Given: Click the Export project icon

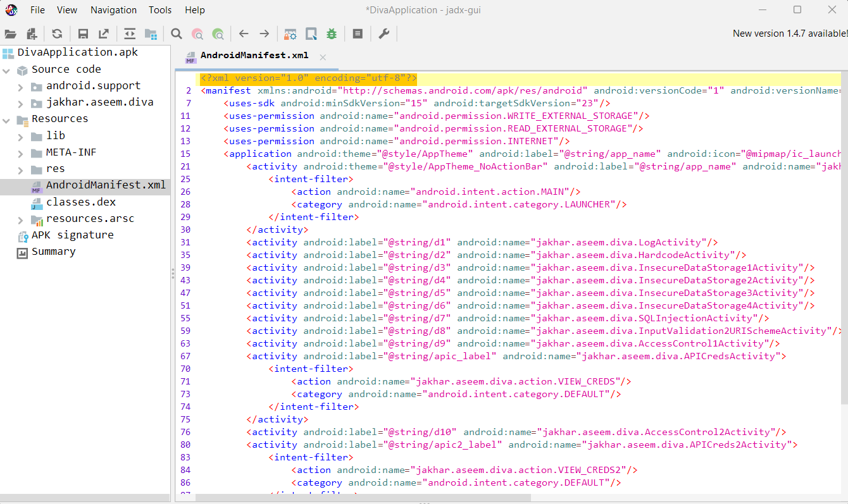Looking at the screenshot, I should (103, 34).
